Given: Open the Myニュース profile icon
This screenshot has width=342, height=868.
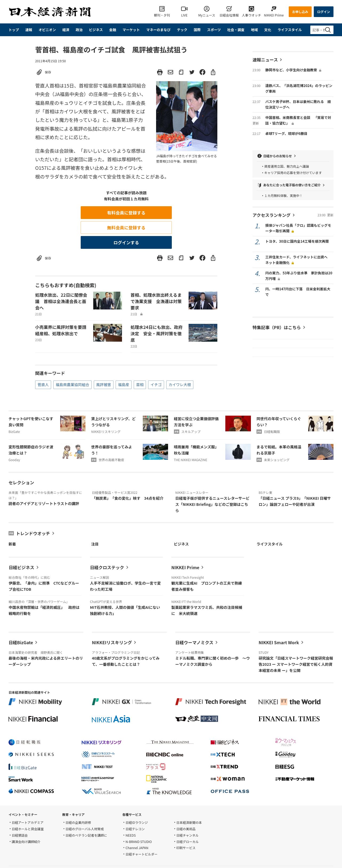Looking at the screenshot, I should click(206, 9).
